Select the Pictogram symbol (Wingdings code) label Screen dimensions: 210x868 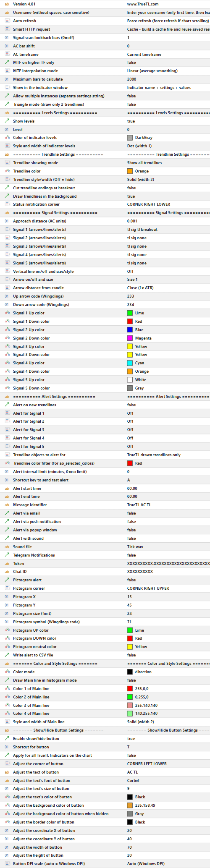[46, 622]
